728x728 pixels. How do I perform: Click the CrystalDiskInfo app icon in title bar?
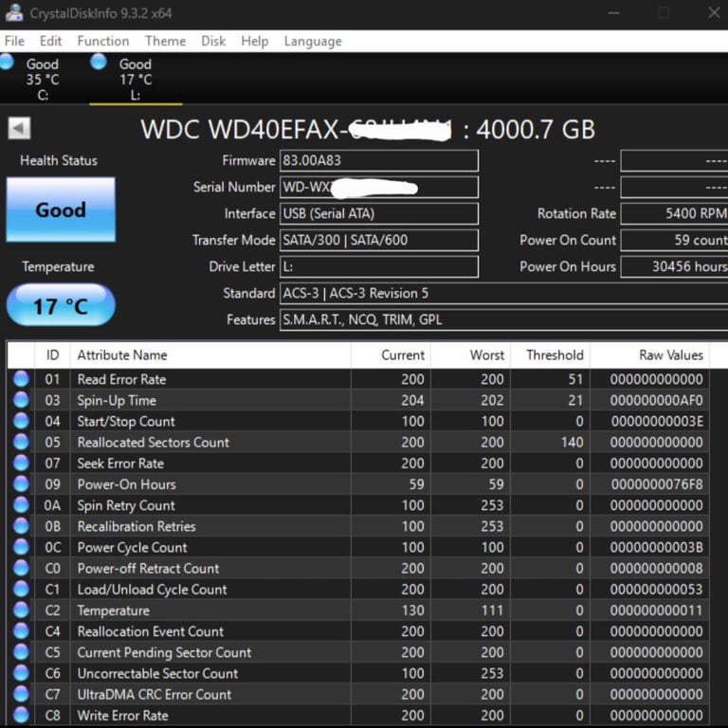(x=13, y=12)
